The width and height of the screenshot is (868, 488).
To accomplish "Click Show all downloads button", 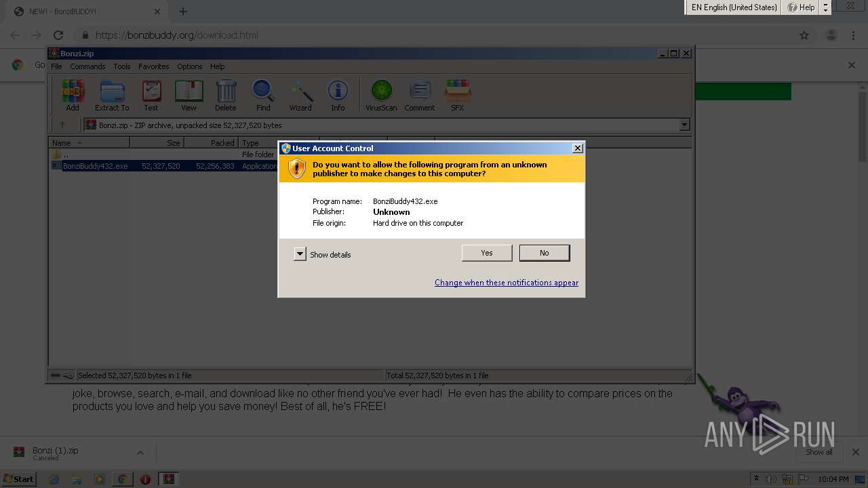I will [x=819, y=452].
